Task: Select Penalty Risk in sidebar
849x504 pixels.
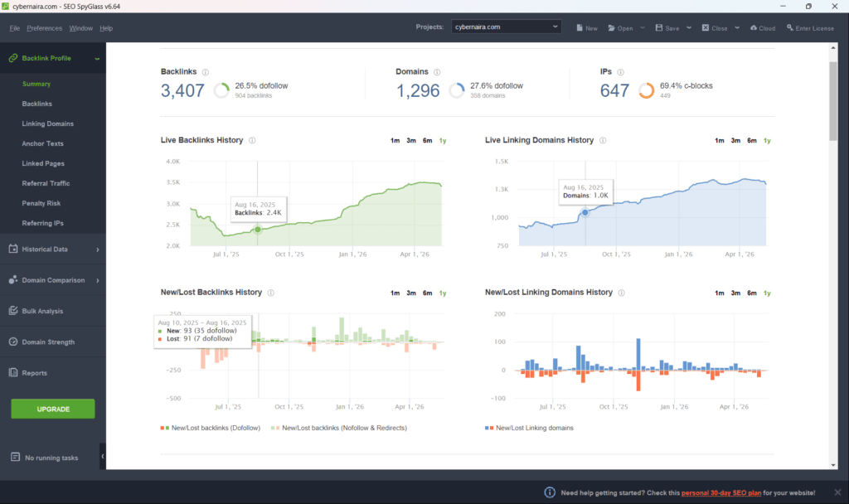Action: click(x=41, y=203)
